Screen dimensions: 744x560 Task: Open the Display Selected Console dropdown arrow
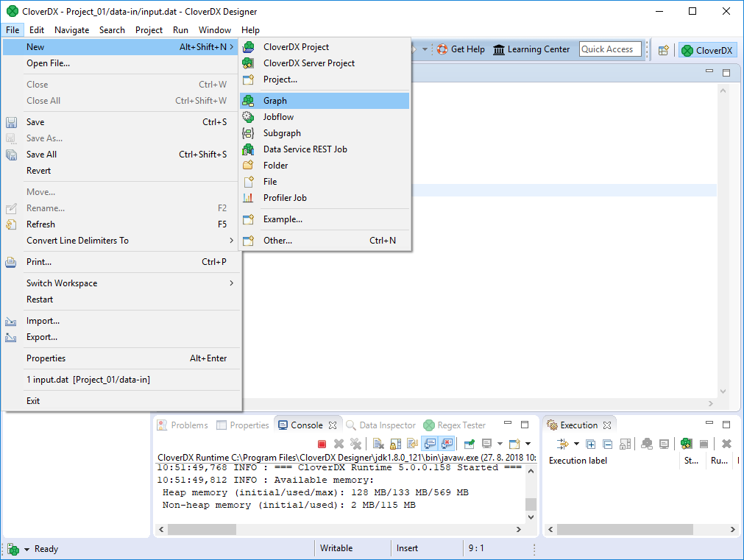[500, 444]
